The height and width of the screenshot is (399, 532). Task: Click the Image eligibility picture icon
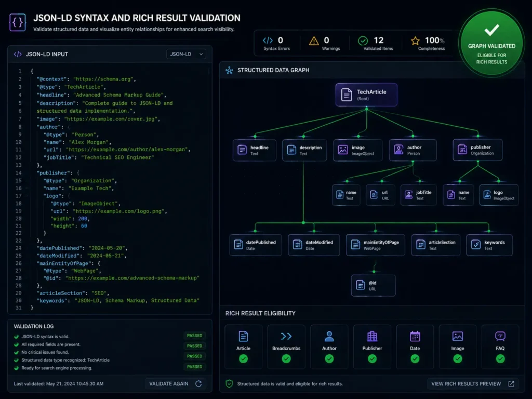[458, 336]
